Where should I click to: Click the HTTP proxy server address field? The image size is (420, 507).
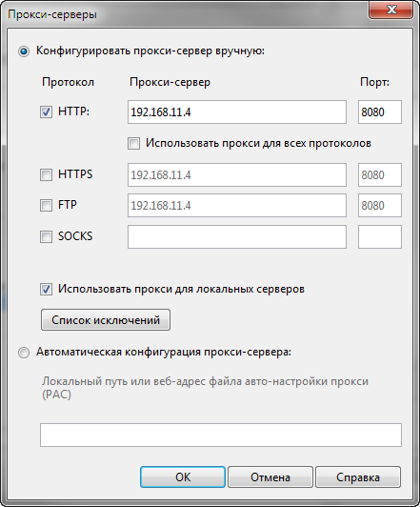pyautogui.click(x=237, y=112)
